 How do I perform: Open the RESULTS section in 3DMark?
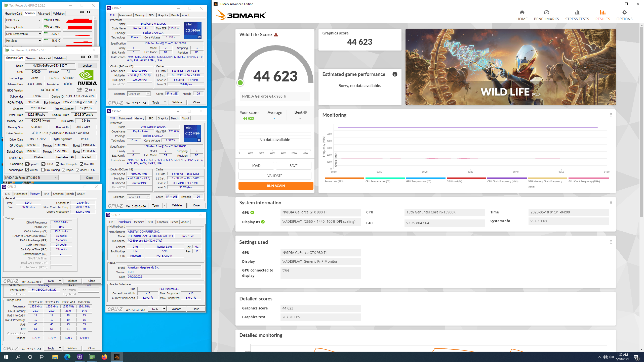click(602, 15)
